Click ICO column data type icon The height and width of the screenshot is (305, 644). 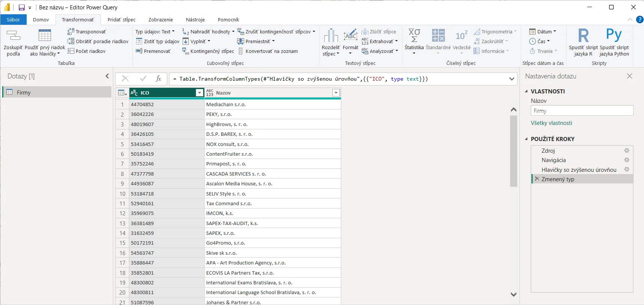coord(134,93)
